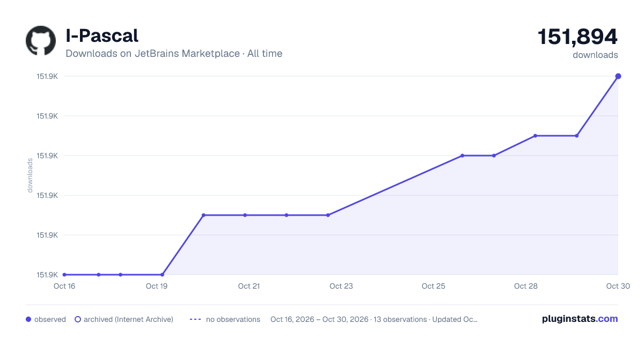This screenshot has height=338, width=644.
Task: Click the Oct 25 x-axis label
Action: (x=434, y=286)
